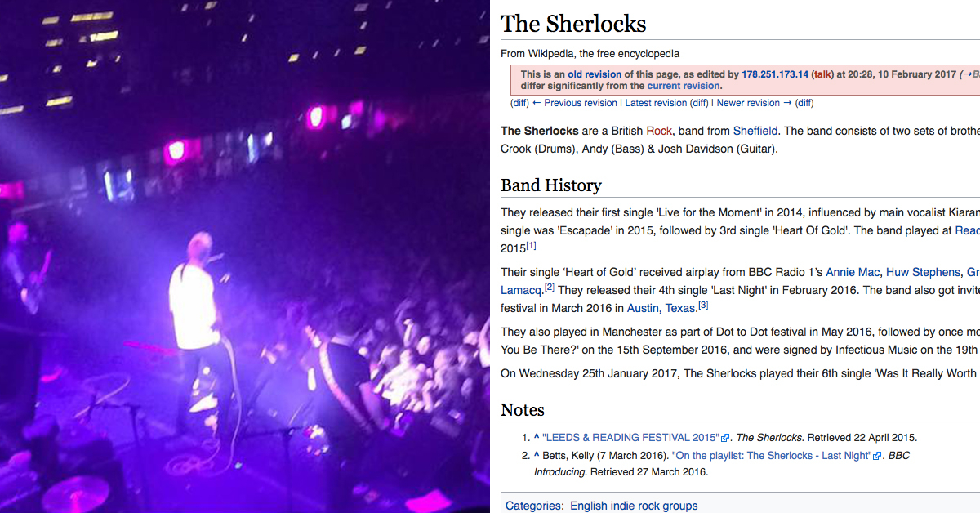980x513 pixels.
Task: Open the 'English indie rock groups' category
Action: point(634,506)
